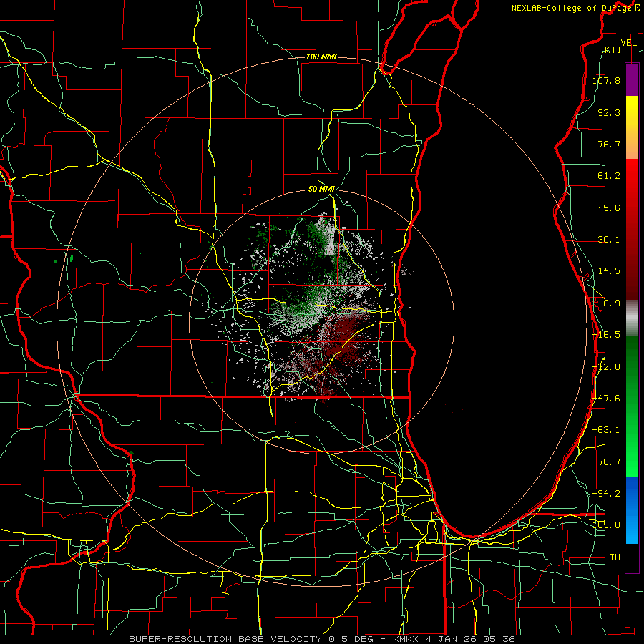This screenshot has height=644, width=644.
Task: Select the 76.7 legend value
Action: [x=609, y=144]
